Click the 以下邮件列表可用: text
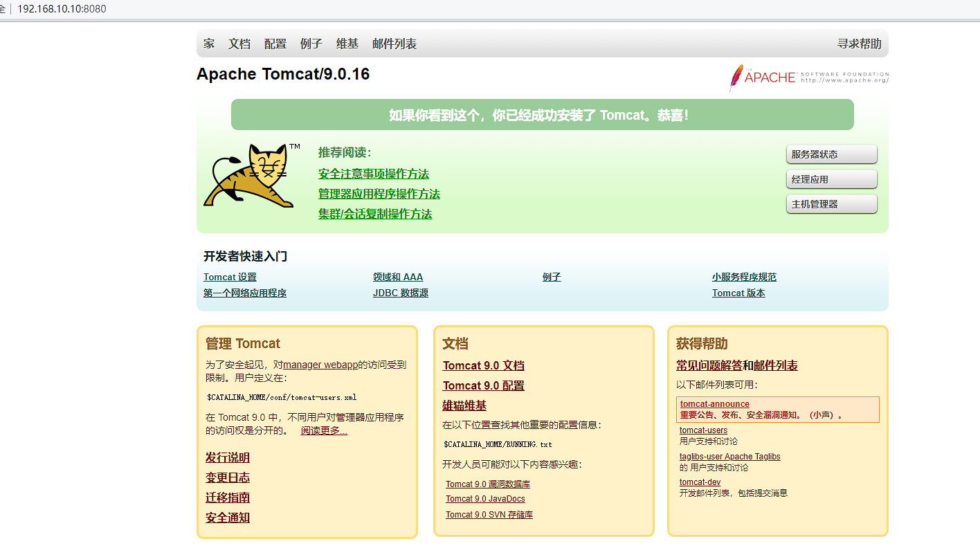This screenshot has width=980, height=557. click(x=717, y=385)
